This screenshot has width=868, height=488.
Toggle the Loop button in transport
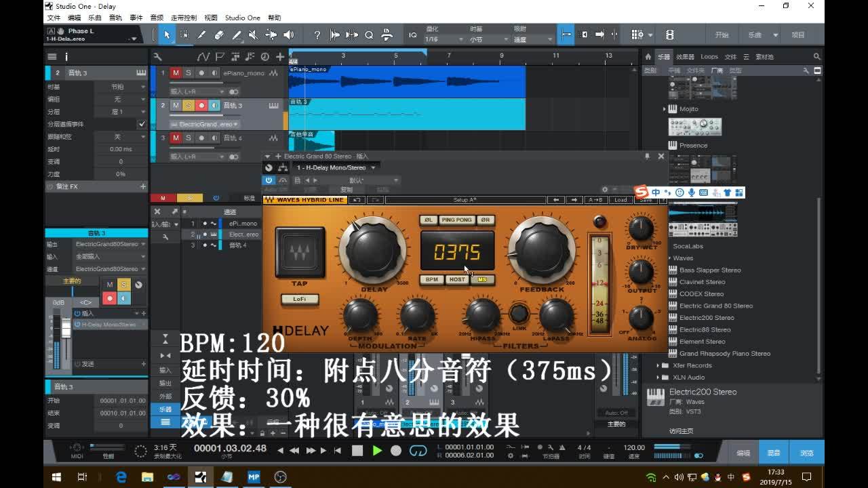[418, 451]
